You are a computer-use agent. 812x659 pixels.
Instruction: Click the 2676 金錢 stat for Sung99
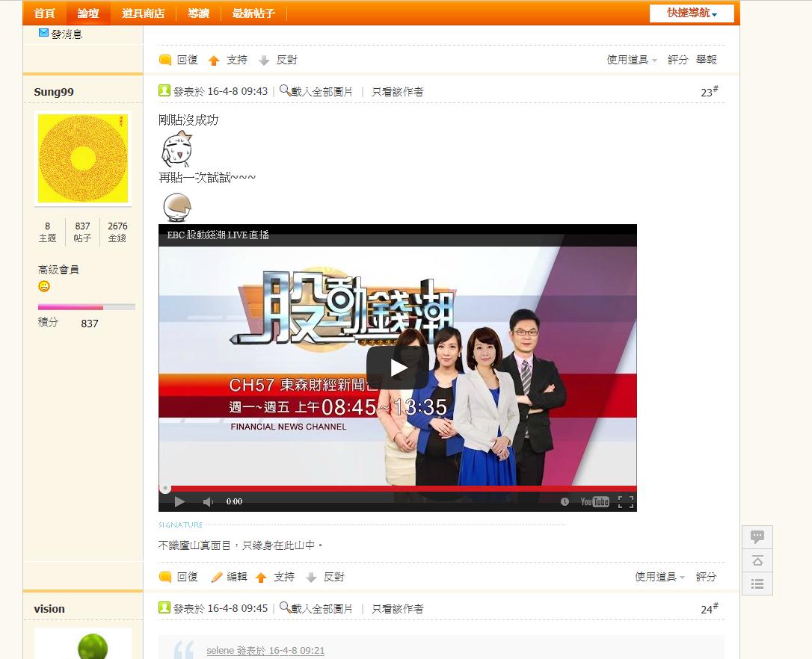click(117, 232)
